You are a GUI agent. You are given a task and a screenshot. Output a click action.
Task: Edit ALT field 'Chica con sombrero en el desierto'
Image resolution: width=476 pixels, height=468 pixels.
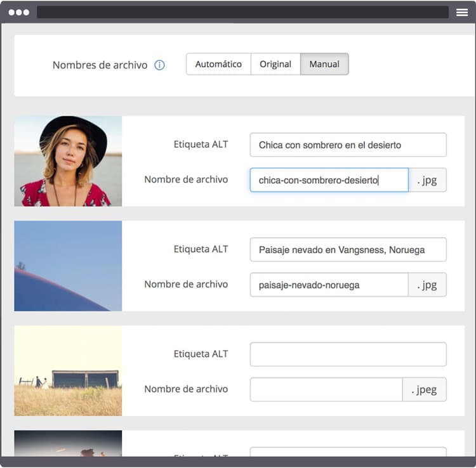[x=348, y=145]
